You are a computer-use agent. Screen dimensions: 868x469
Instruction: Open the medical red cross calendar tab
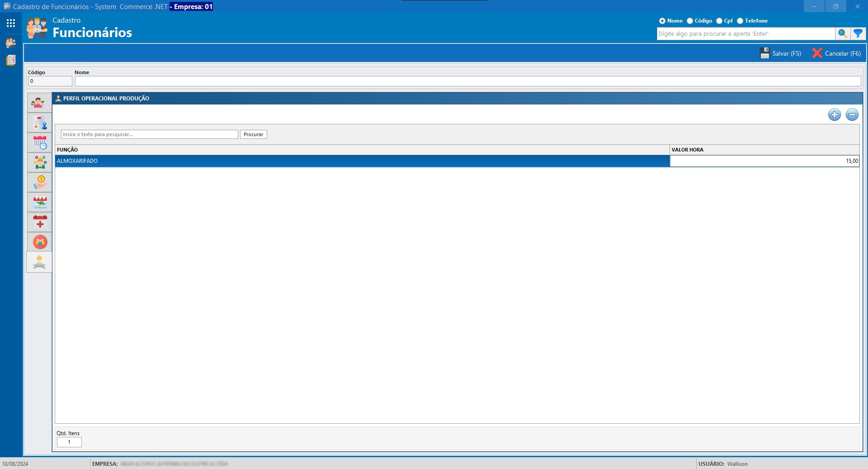[x=40, y=222]
